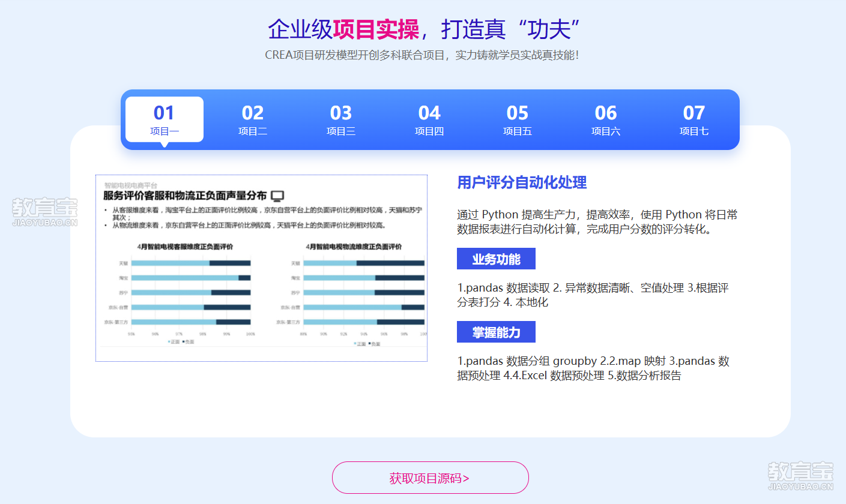The width and height of the screenshot is (846, 504).
Task: Select the 04 项目四 tab
Action: coord(429,120)
